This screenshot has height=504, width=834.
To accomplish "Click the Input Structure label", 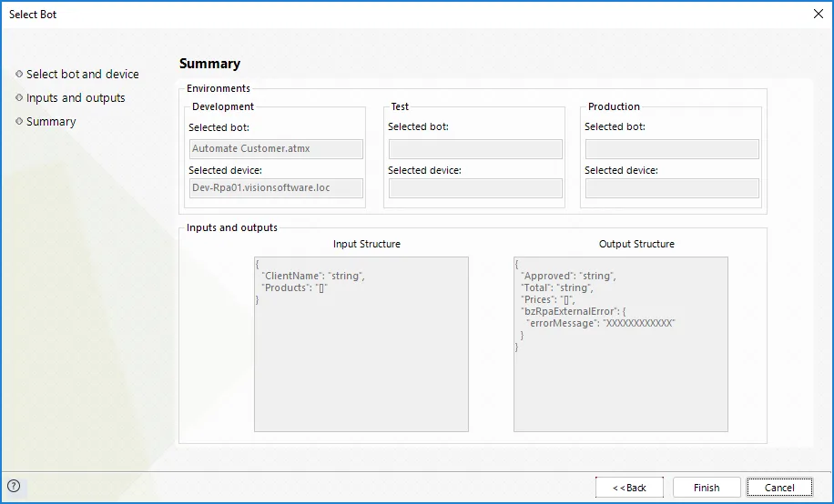I will coord(367,244).
